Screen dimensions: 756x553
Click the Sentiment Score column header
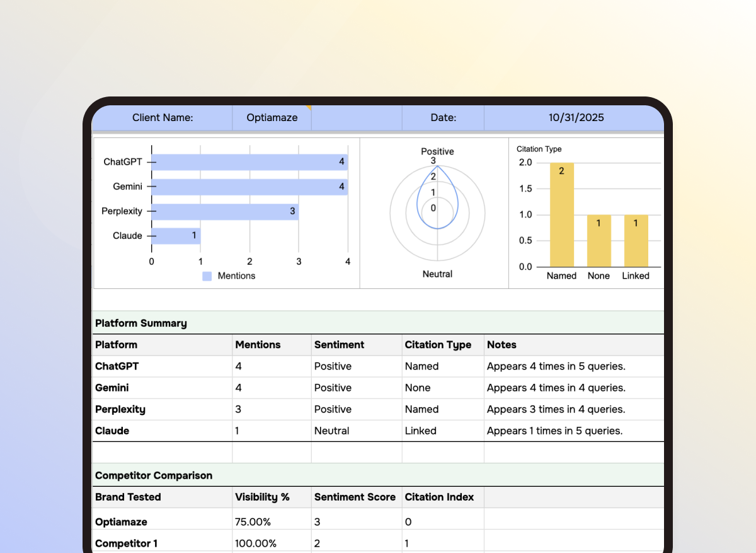(356, 497)
